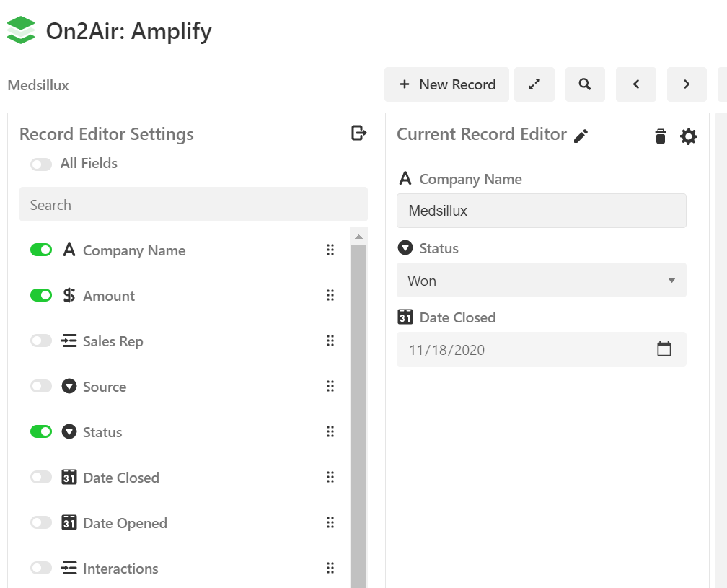Click drag handle for Date Closed field
Viewport: 727px width, 588px height.
[x=330, y=477]
